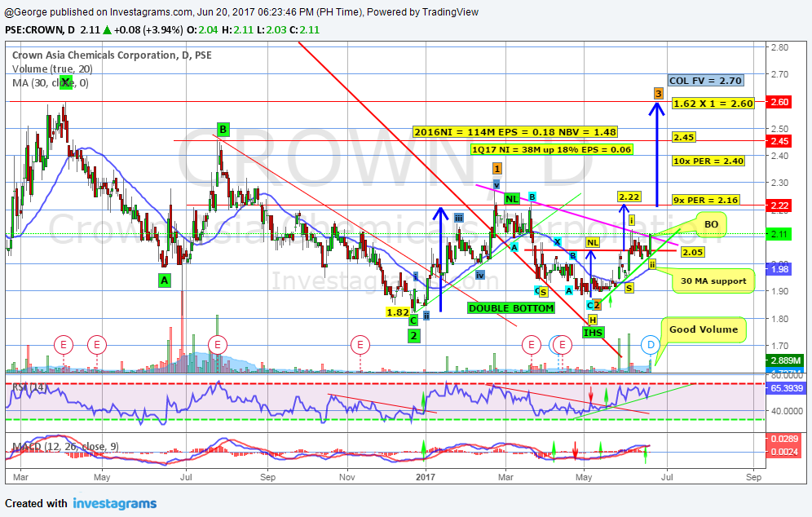Click the red E marker near the 2017 label
Viewport: 812px width, 517px height.
(x=359, y=345)
